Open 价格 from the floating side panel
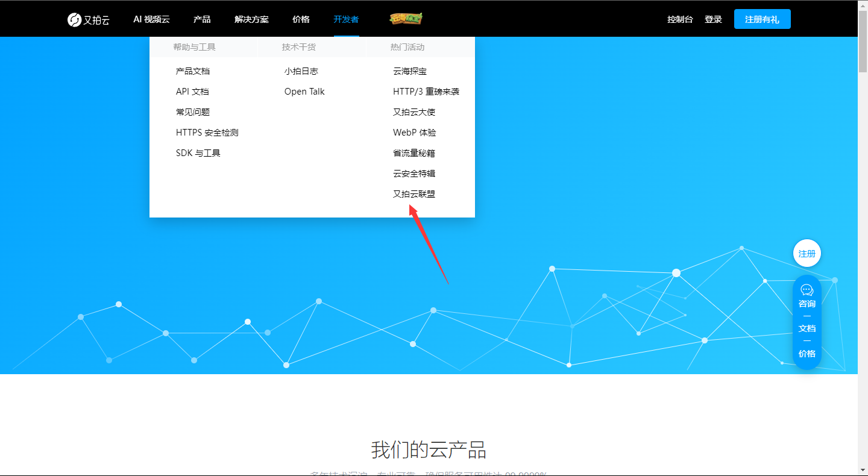The image size is (868, 476). tap(807, 353)
